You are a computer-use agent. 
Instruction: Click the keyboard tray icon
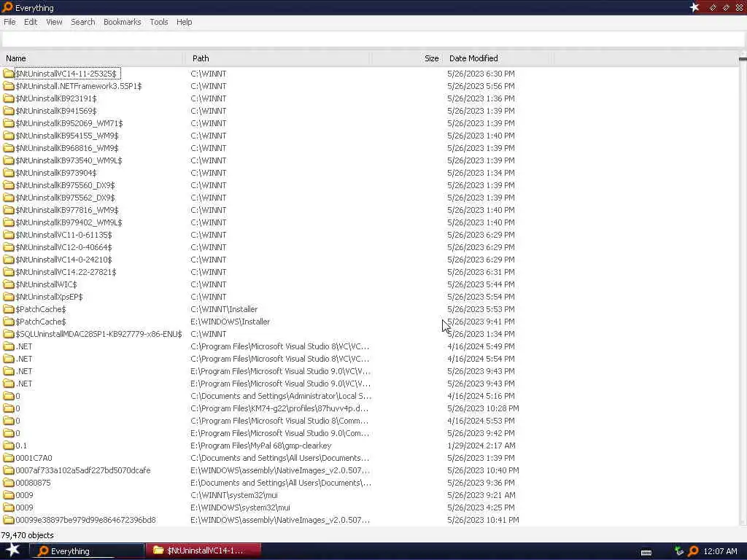tap(646, 552)
